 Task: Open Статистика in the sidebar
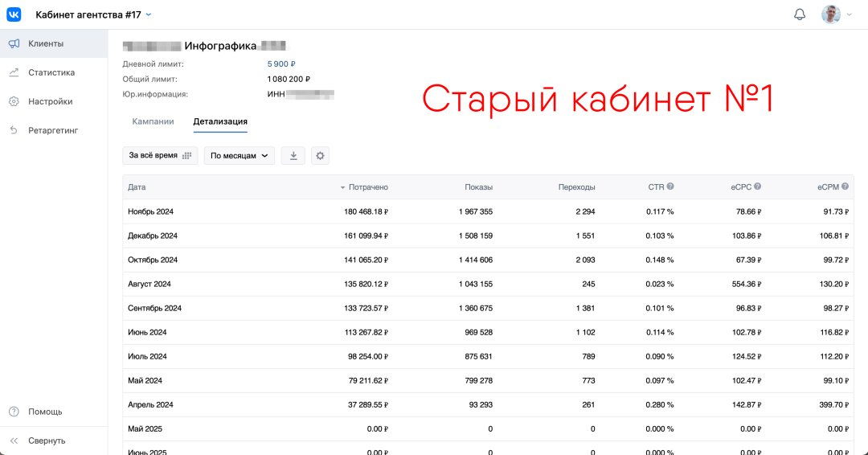click(51, 72)
